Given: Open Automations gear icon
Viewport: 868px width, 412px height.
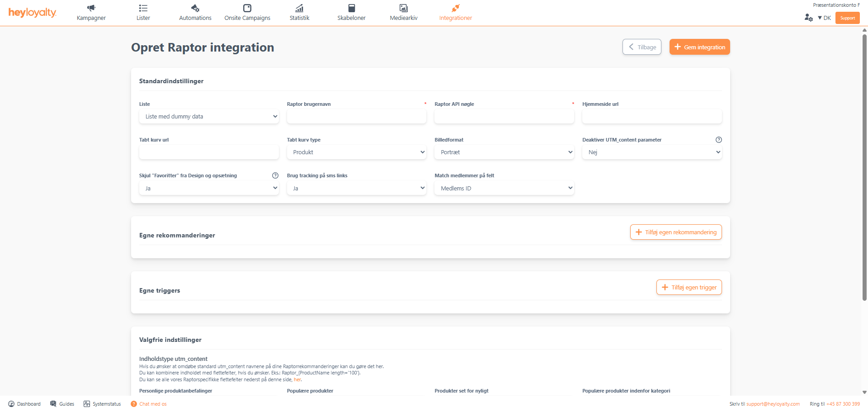Looking at the screenshot, I should pyautogui.click(x=195, y=8).
